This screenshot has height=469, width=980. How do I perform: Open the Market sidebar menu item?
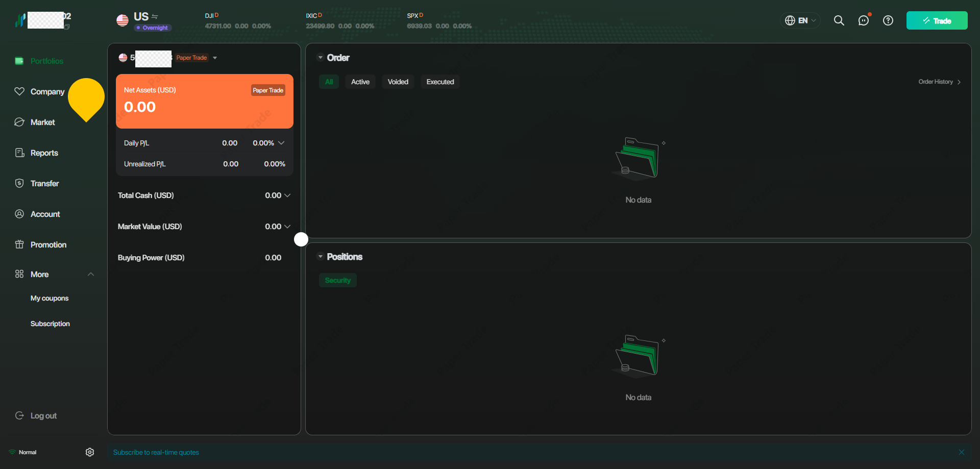pos(42,122)
